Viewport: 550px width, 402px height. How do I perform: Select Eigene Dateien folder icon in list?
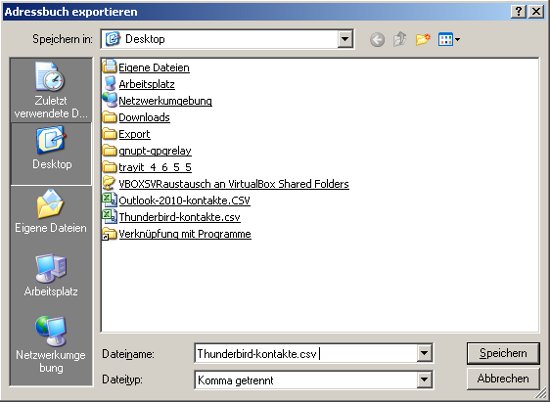(x=109, y=66)
